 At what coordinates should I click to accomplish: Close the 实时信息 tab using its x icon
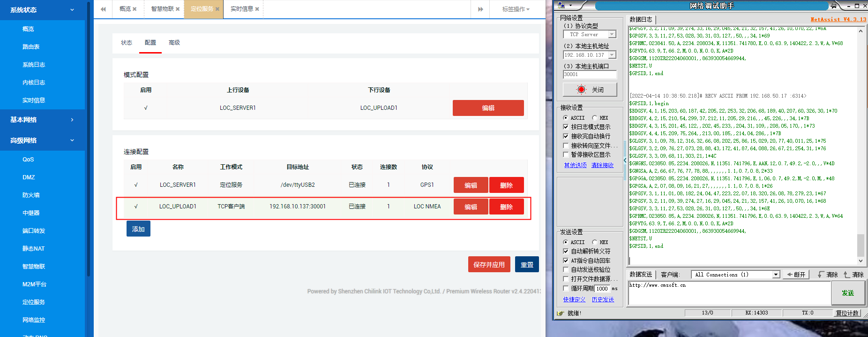(x=257, y=9)
